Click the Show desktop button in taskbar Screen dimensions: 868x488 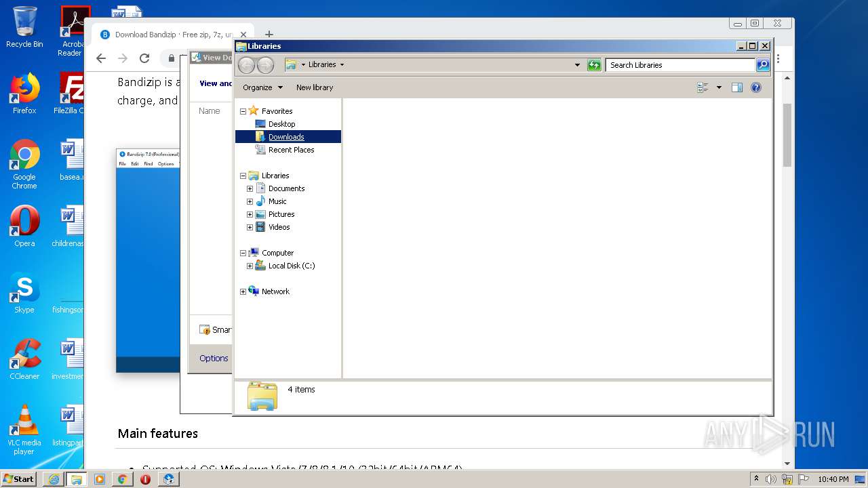(861, 479)
